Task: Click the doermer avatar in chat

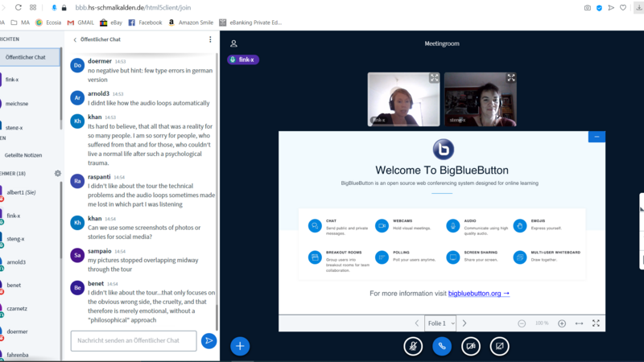Action: point(77,65)
